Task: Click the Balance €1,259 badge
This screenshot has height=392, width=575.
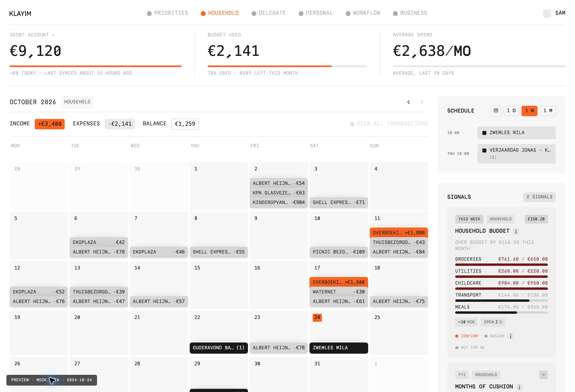Action: coord(185,124)
